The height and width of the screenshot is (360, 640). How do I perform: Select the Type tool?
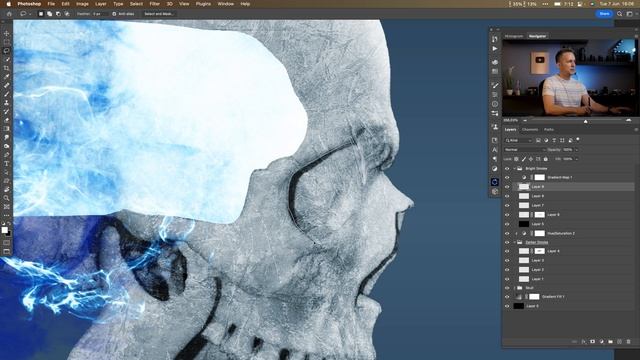pyautogui.click(x=7, y=163)
